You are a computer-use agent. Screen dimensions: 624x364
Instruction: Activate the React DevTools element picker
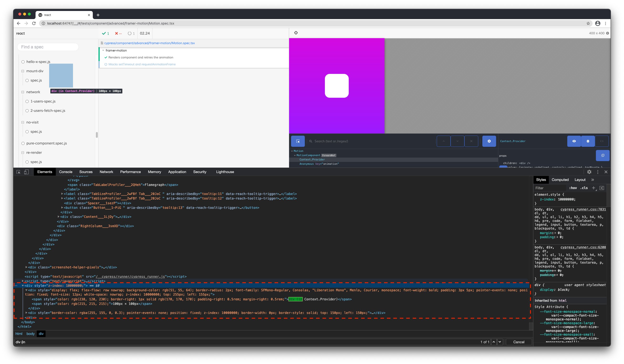tap(298, 141)
